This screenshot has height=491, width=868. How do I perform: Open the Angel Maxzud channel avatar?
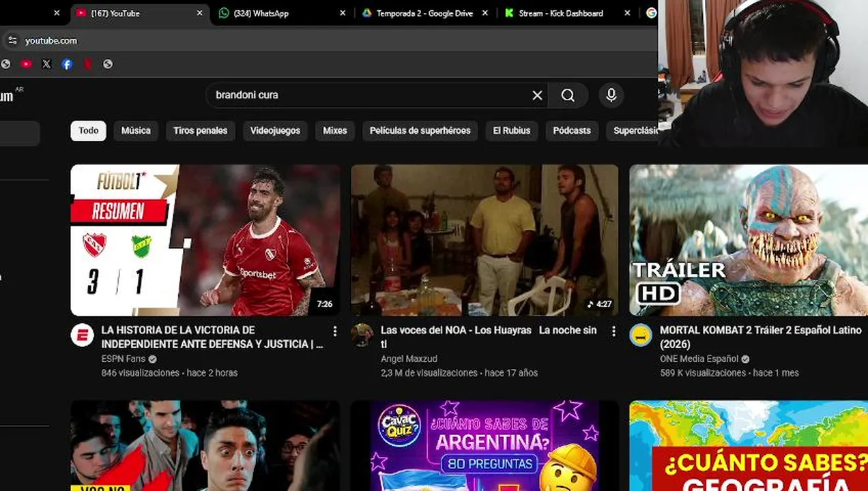[362, 335]
